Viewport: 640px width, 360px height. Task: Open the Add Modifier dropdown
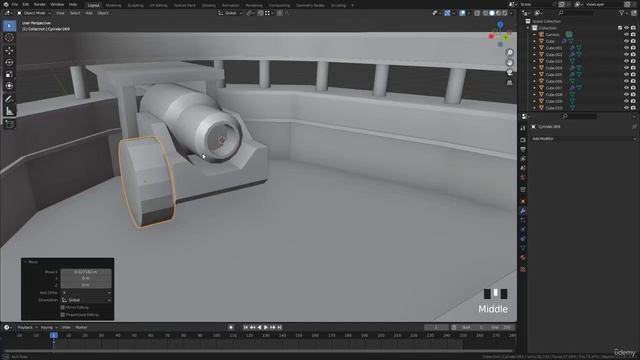(x=584, y=139)
